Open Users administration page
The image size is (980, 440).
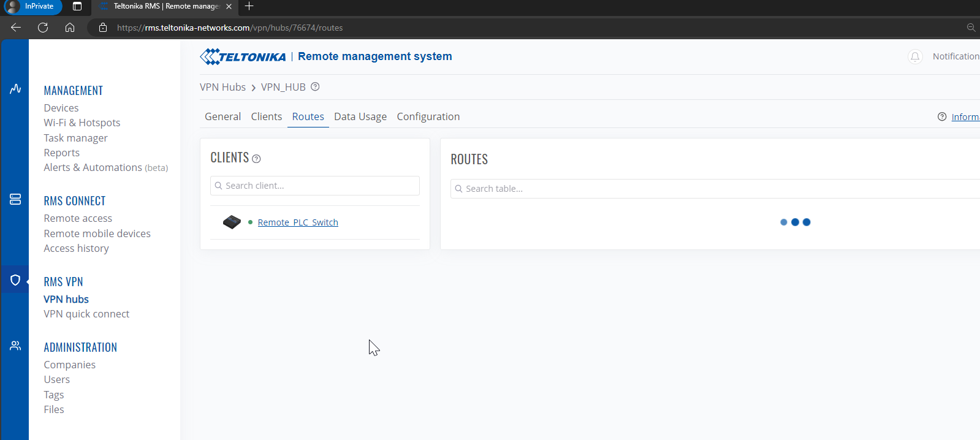pos(57,379)
